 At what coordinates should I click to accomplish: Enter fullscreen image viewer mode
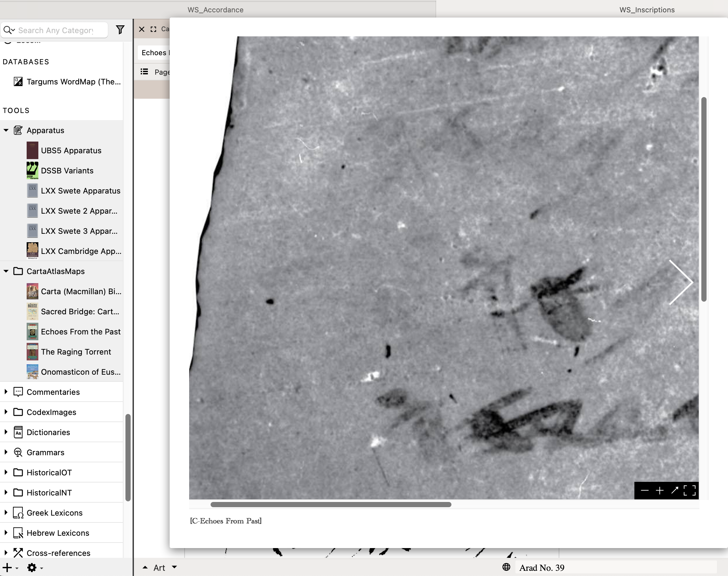(690, 490)
